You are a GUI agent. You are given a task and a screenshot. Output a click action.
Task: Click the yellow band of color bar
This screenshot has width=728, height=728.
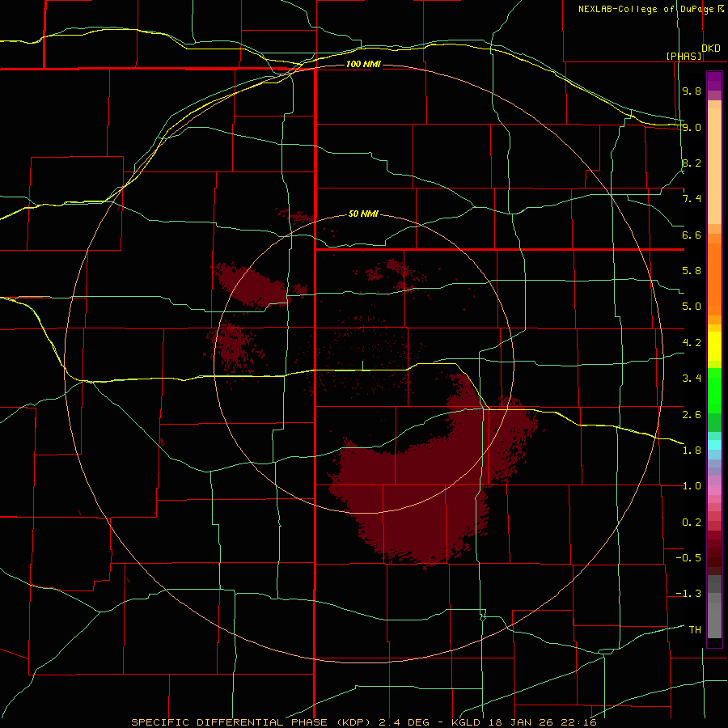pos(714,346)
